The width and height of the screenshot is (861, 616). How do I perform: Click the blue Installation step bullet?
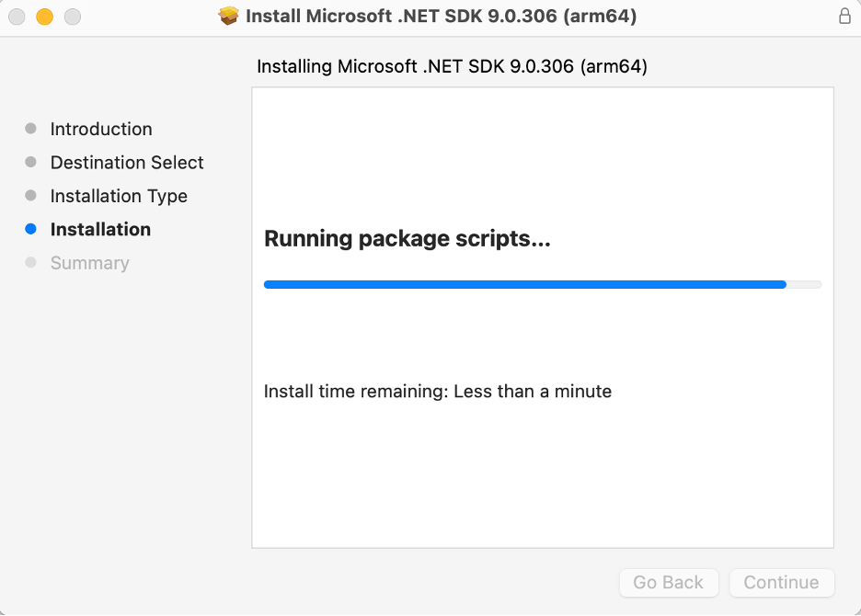[x=30, y=230]
